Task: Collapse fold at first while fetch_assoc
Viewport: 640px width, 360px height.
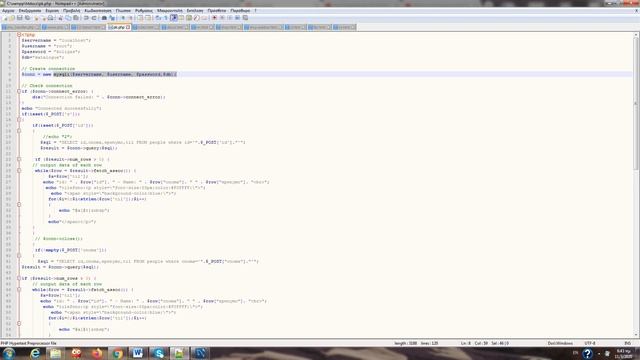Action: (x=19, y=171)
